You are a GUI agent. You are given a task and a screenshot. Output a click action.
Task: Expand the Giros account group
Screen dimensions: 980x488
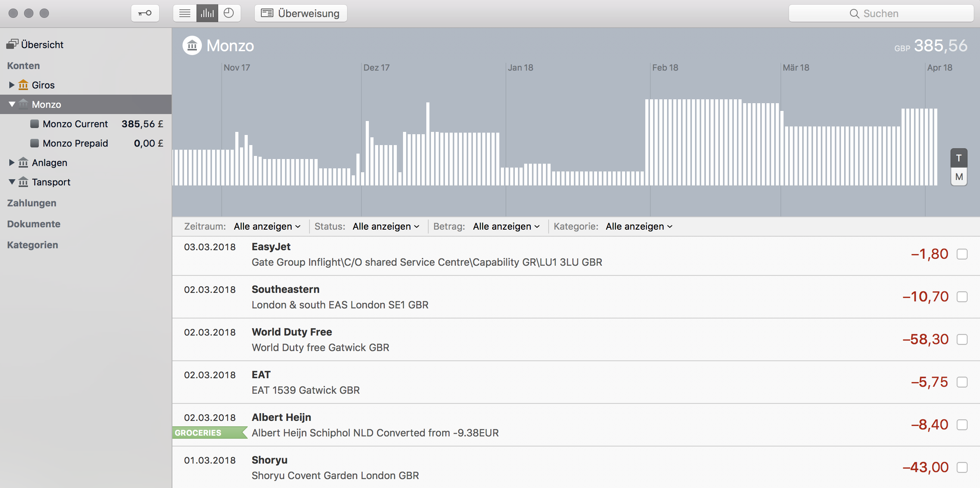[x=11, y=85]
